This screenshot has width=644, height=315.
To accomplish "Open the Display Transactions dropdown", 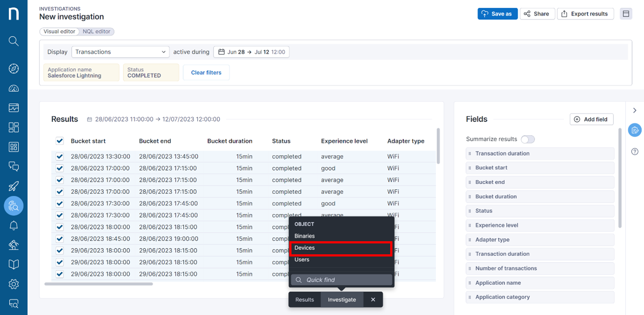I will click(x=120, y=52).
